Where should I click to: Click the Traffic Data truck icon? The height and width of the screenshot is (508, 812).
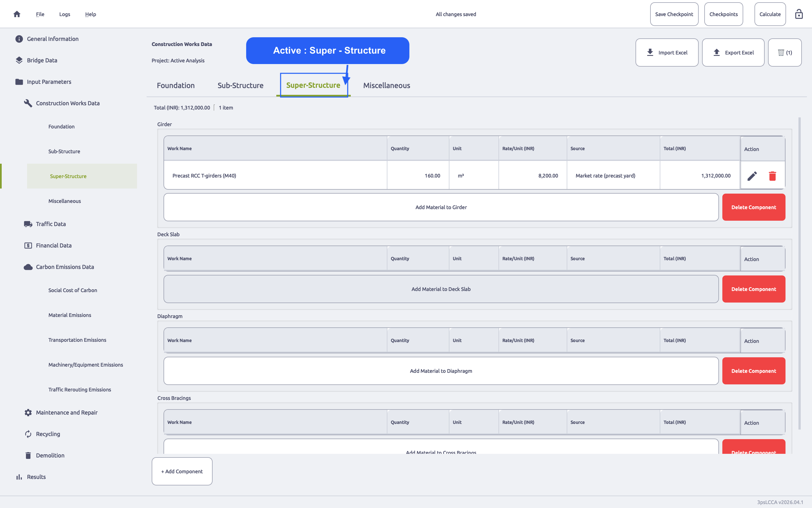[28, 224]
